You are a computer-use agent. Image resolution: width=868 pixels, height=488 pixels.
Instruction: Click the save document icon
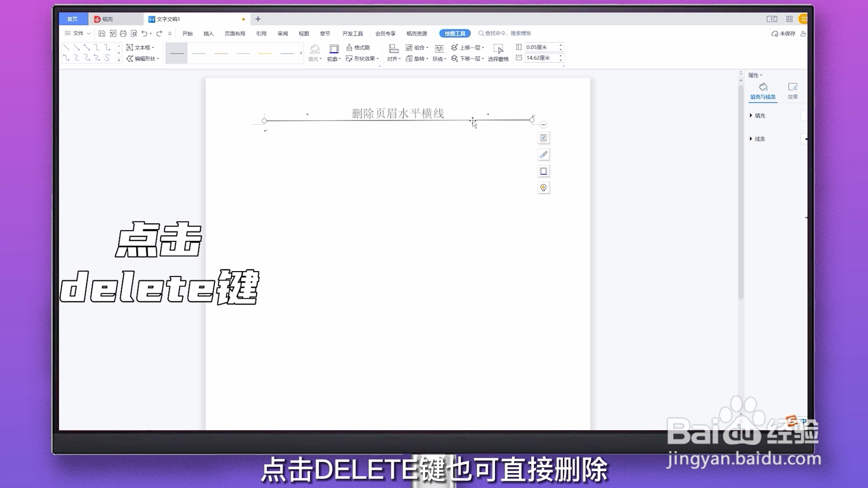(102, 33)
